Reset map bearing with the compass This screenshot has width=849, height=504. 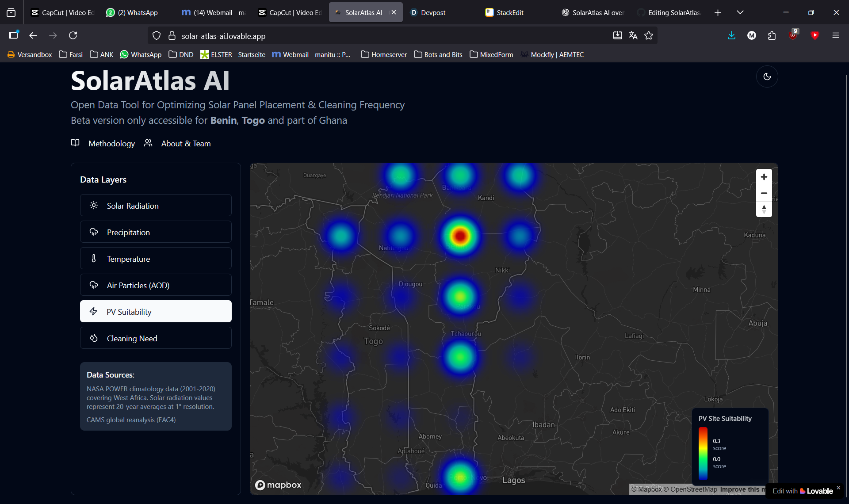pyautogui.click(x=764, y=209)
